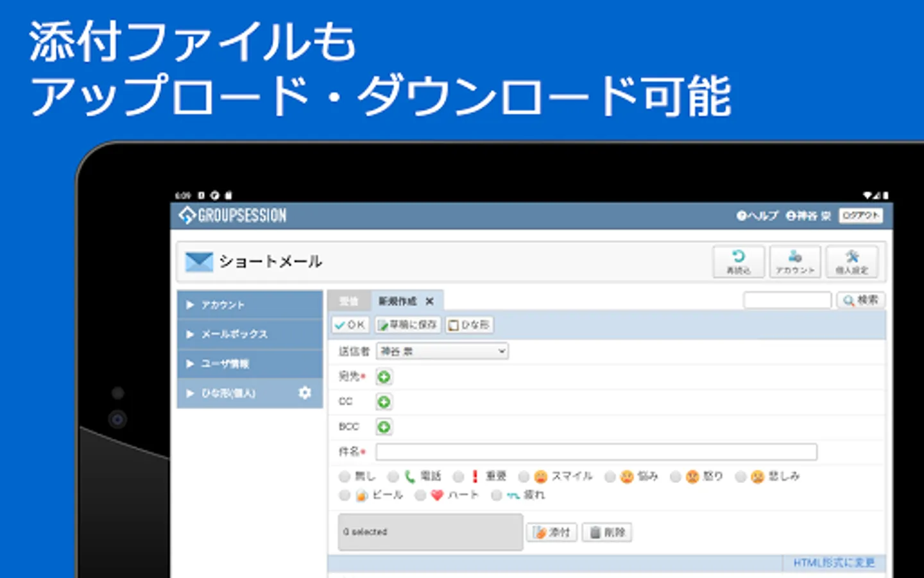Click the gear icon in ひな形 row
924x578 pixels.
(305, 392)
